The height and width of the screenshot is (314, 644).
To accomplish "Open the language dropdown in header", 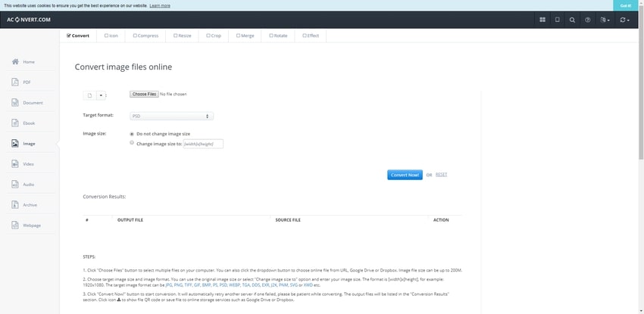I will point(605,20).
